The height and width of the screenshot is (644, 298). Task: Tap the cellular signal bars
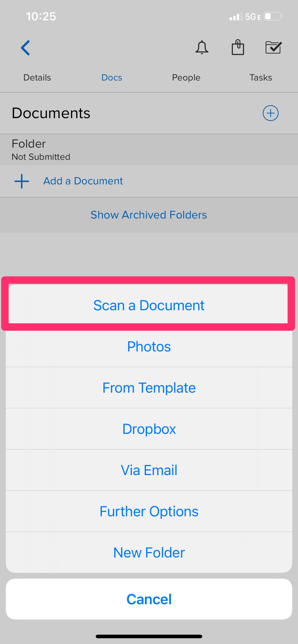tap(236, 17)
